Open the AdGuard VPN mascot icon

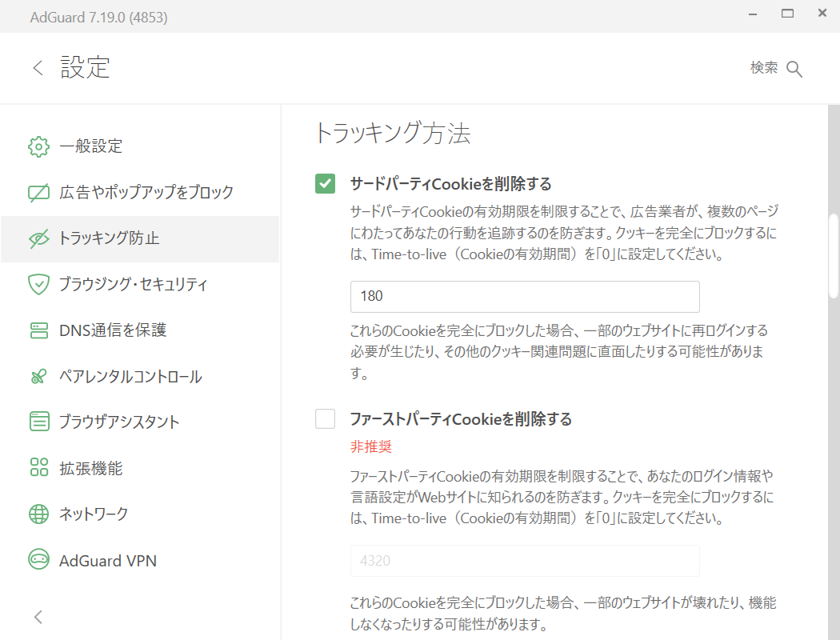38,560
